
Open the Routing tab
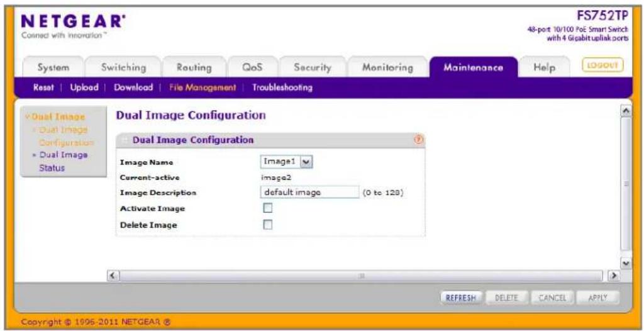[x=194, y=67]
